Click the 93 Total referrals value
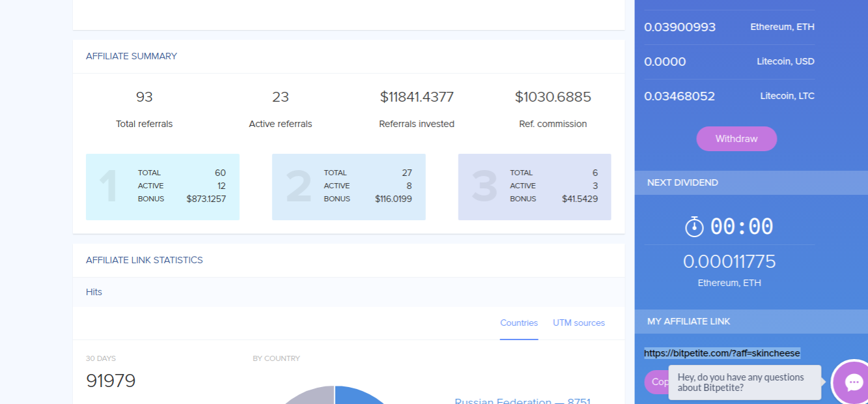Screen dimensions: 868x404 point(145,97)
